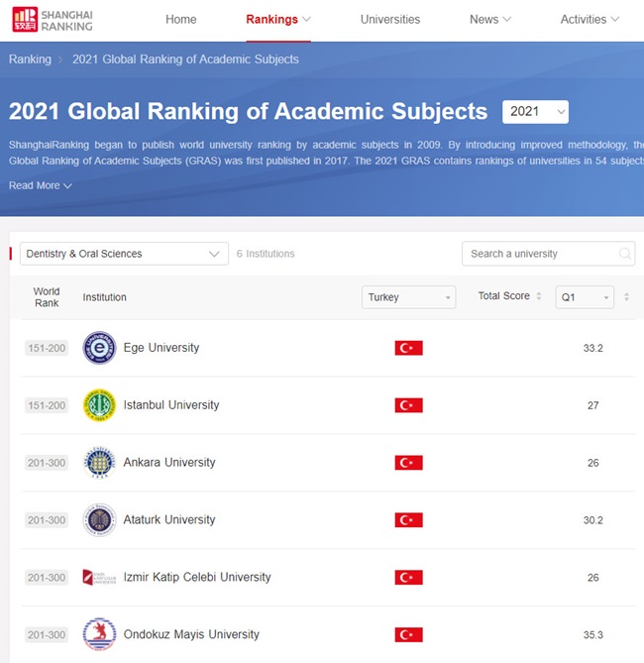The width and height of the screenshot is (644, 663).
Task: Open Ondokuz Mayis University link
Action: 191,634
